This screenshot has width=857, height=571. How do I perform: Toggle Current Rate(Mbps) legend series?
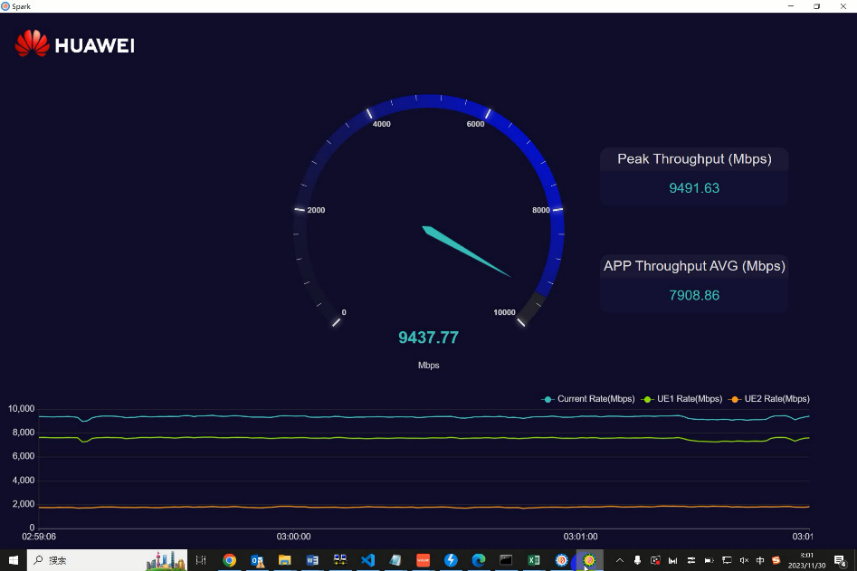click(588, 399)
